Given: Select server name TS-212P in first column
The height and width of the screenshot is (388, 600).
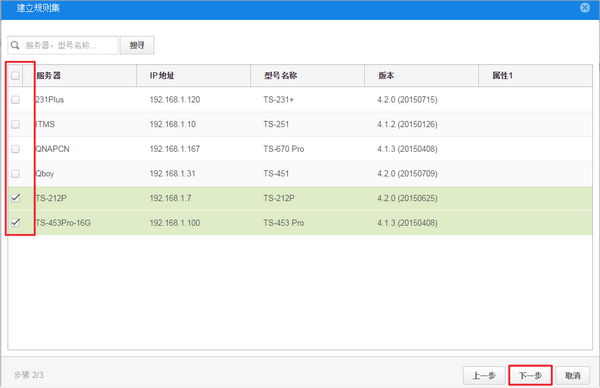Looking at the screenshot, I should tap(51, 198).
